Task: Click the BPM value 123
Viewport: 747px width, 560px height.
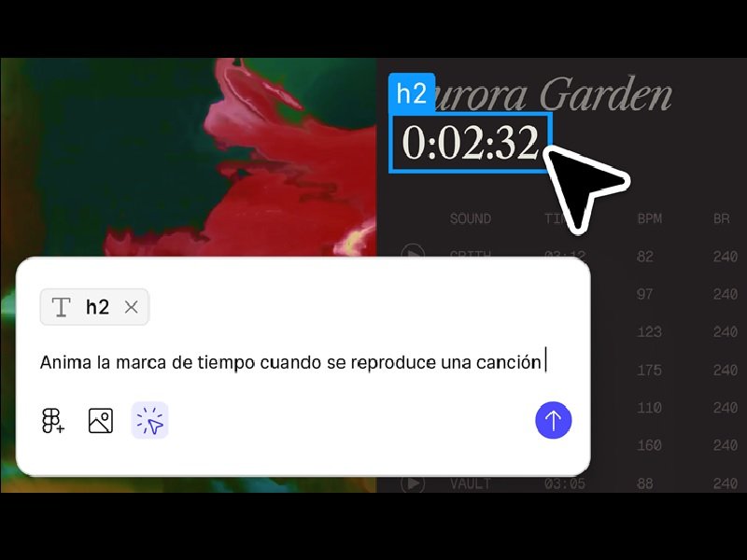Action: pyautogui.click(x=649, y=332)
